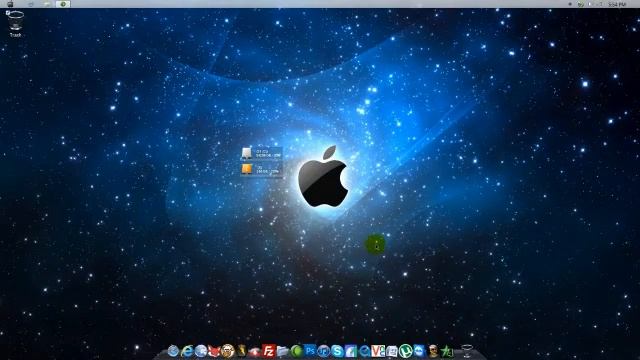640x360 pixels.
Task: Open iTunes from the dock
Action: coord(324,351)
